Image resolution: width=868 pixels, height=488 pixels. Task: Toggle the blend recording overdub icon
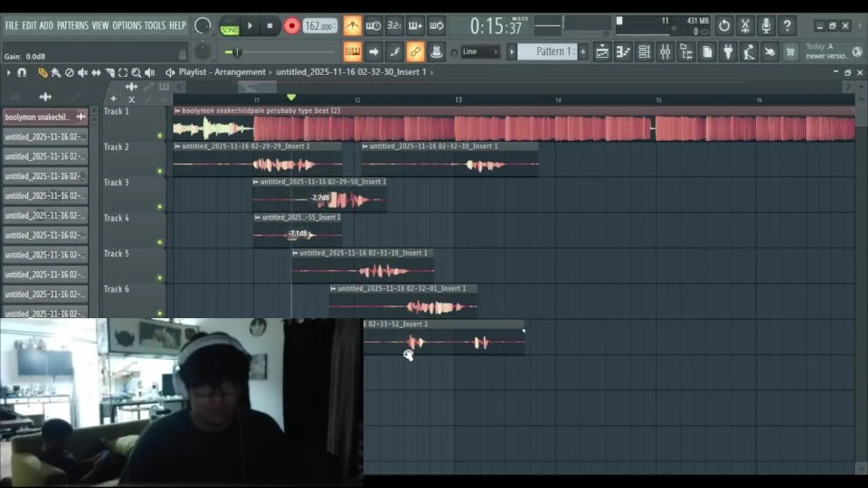(416, 26)
